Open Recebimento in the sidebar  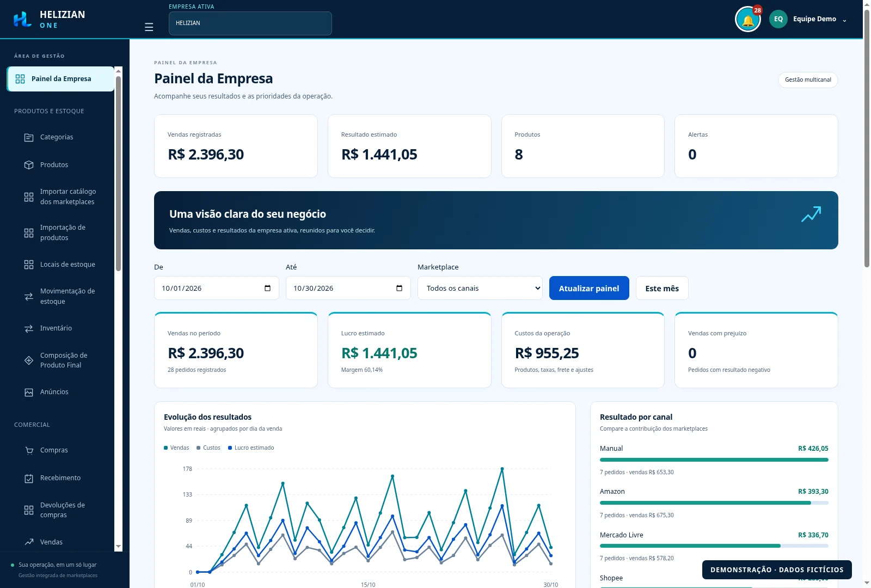coord(60,478)
